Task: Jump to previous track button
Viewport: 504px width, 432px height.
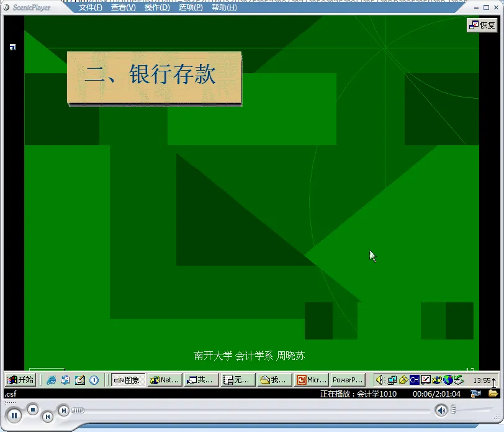Action: [x=48, y=417]
